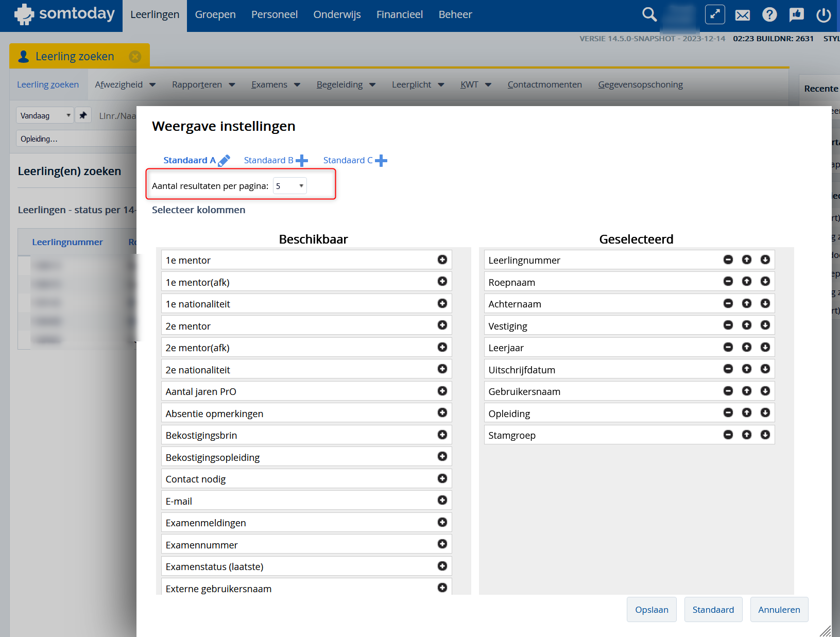Add E-mail column with plus icon

442,500
